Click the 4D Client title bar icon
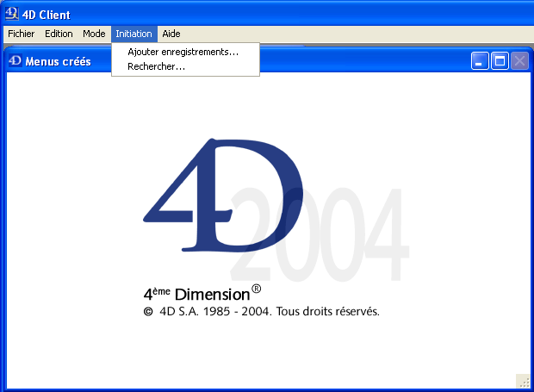This screenshot has width=534, height=392. pos(11,14)
